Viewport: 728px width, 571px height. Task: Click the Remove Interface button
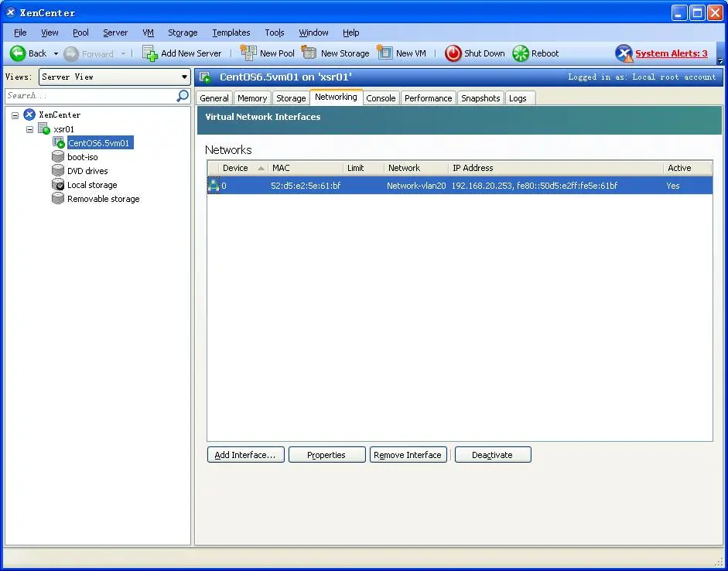[408, 455]
